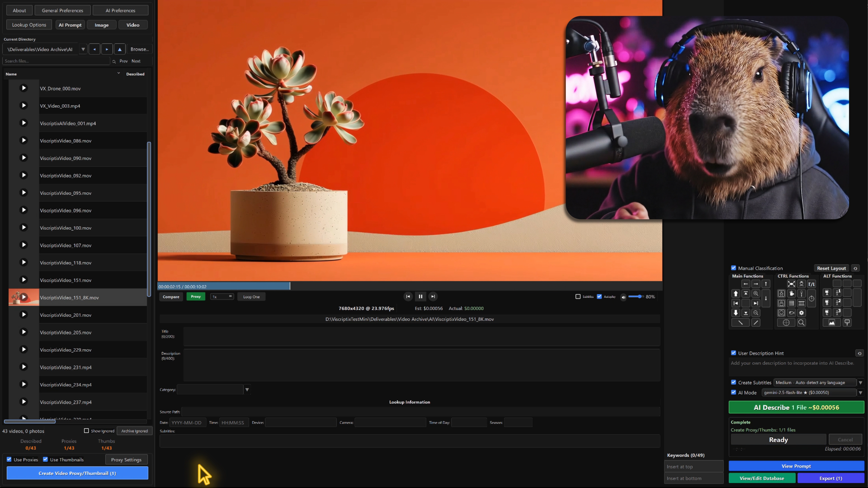Image resolution: width=868 pixels, height=488 pixels.
Task: Click the landscape image icon in ALT Functions
Action: coord(832,323)
